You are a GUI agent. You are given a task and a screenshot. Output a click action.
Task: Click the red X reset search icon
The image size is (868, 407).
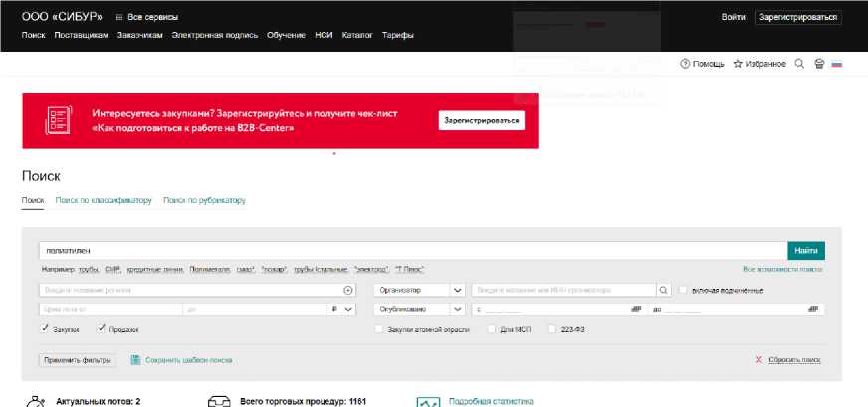pyautogui.click(x=759, y=360)
